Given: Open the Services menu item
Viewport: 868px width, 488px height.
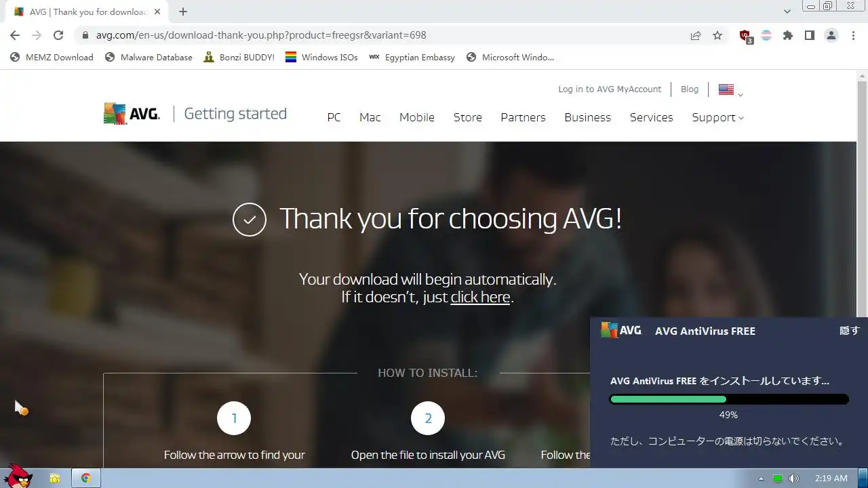Looking at the screenshot, I should click(x=651, y=117).
